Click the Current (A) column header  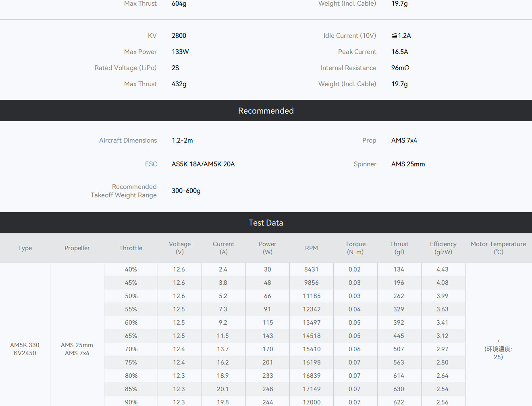point(224,248)
